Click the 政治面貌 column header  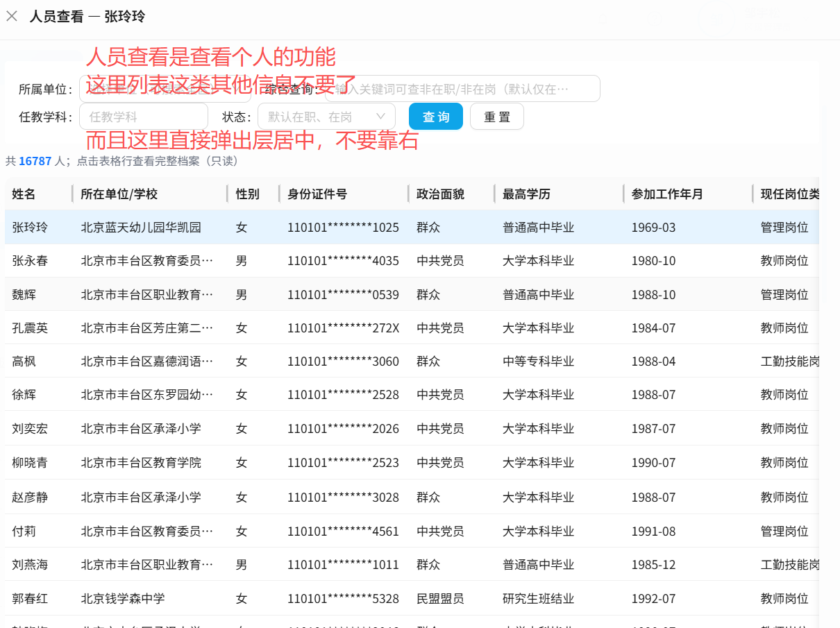coord(440,194)
